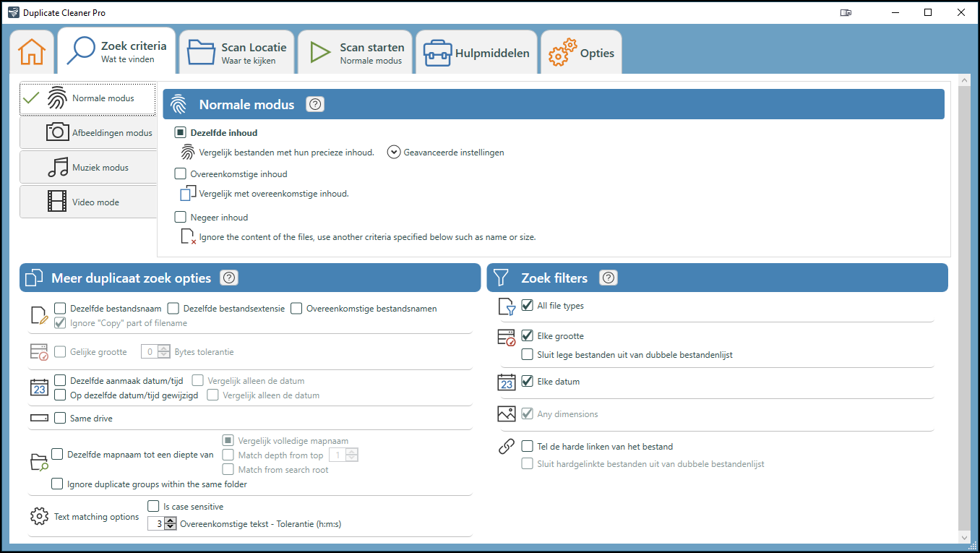The width and height of the screenshot is (980, 553).
Task: Enable Overeenkomstige inhoud
Action: tap(181, 174)
